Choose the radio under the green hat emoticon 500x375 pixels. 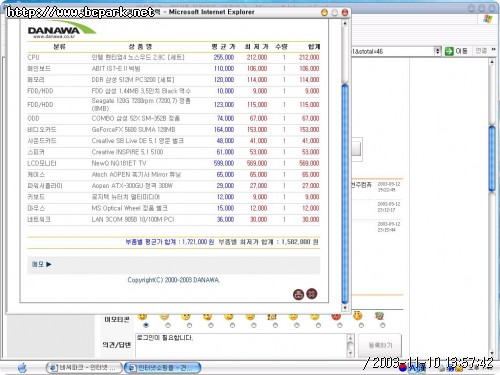(382, 325)
